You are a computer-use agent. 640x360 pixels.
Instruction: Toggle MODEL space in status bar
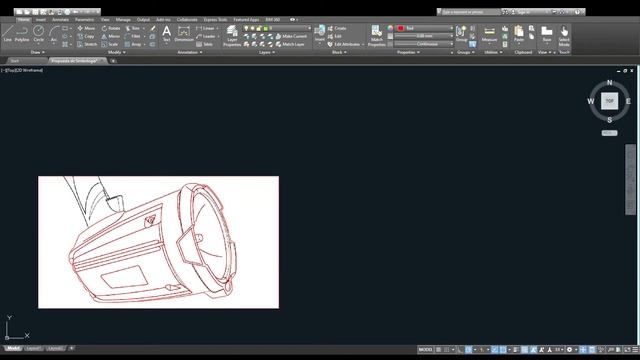click(425, 349)
